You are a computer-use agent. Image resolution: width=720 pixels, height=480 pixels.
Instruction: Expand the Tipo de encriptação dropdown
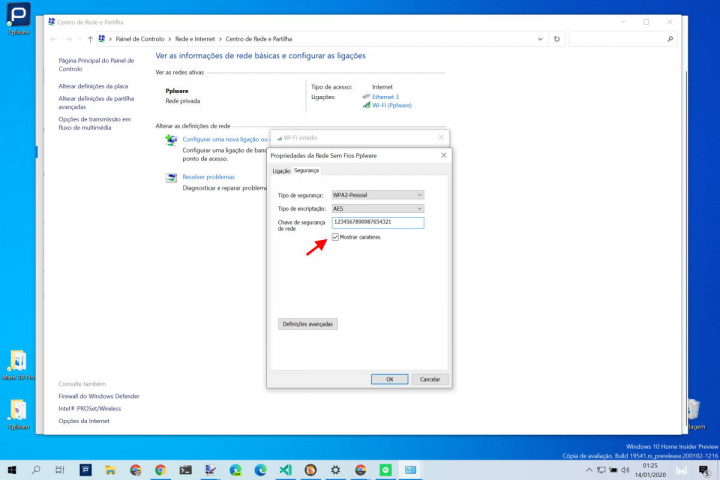(x=378, y=208)
